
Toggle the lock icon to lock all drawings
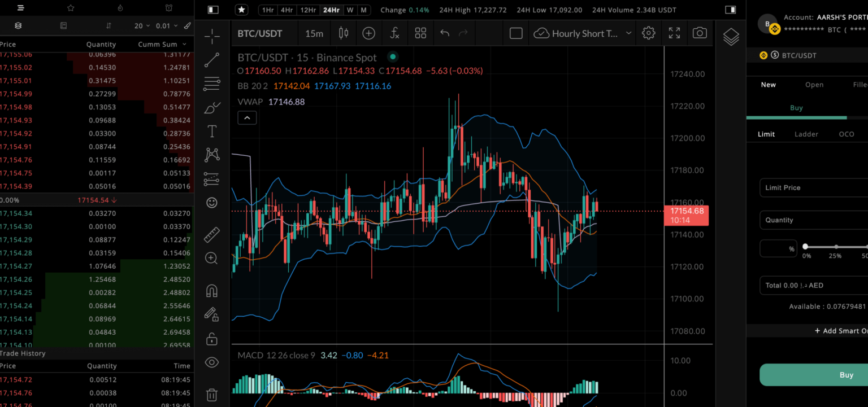click(211, 338)
